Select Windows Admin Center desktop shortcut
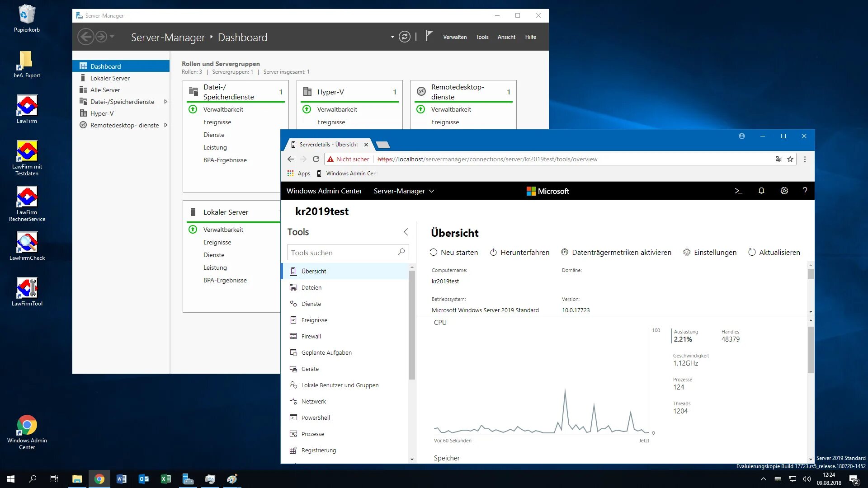This screenshot has height=488, width=868. [27, 432]
